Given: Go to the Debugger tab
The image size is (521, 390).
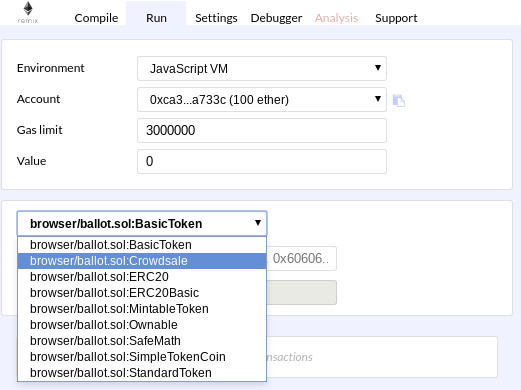Looking at the screenshot, I should pos(276,18).
